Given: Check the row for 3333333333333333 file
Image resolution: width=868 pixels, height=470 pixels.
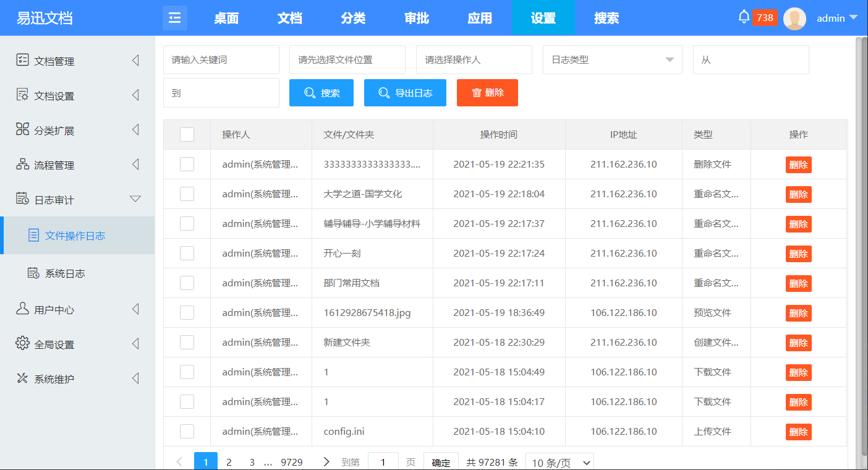Looking at the screenshot, I should [x=187, y=164].
